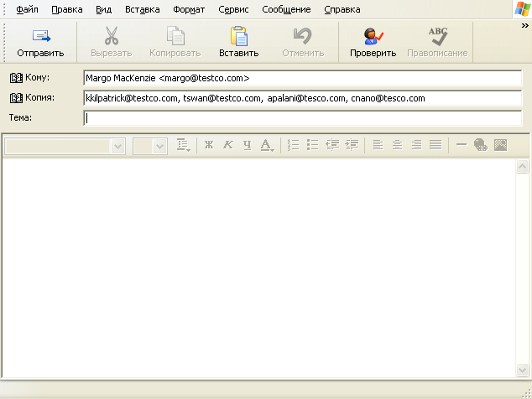This screenshot has width=532, height=399.
Task: Apply bulleted list formatting
Action: [x=312, y=145]
